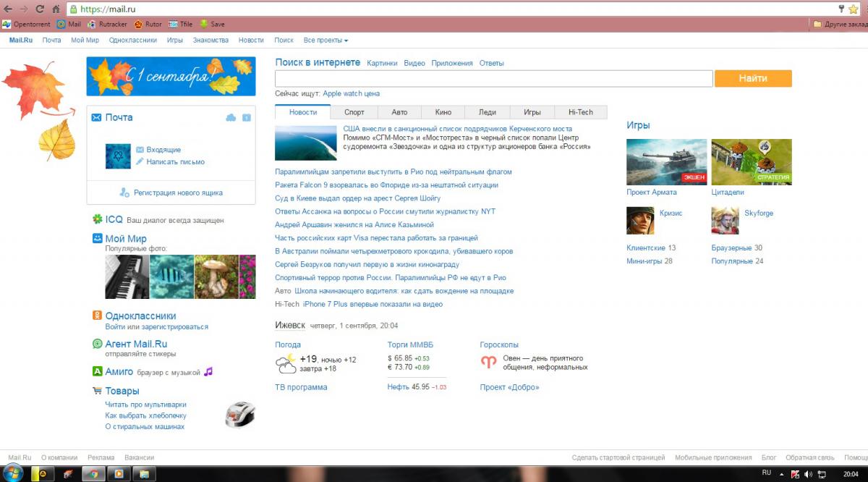
Task: Select the Hi-Tech news tab
Action: coord(580,112)
